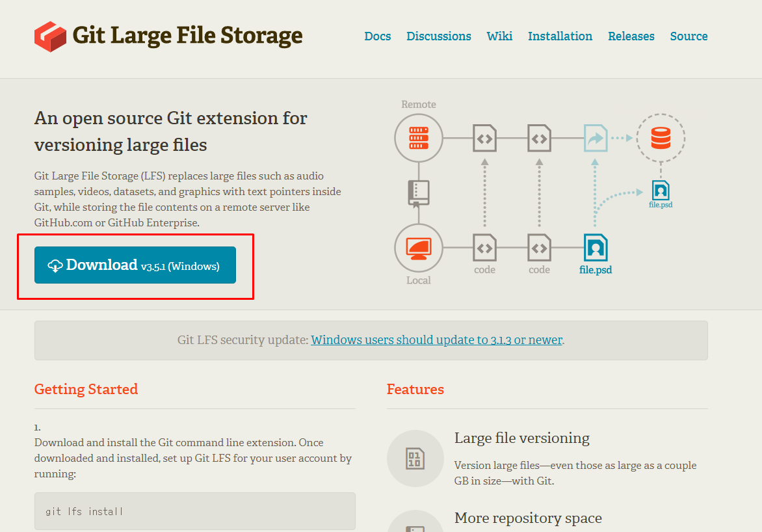Click the Git Large File Storage title
Screen dimensions: 762x532
pos(188,36)
